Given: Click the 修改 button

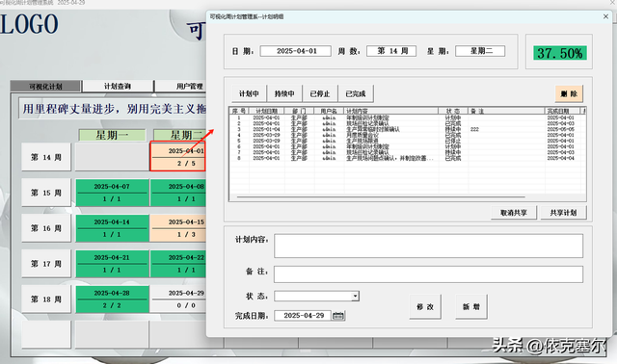Looking at the screenshot, I should coord(425,306).
